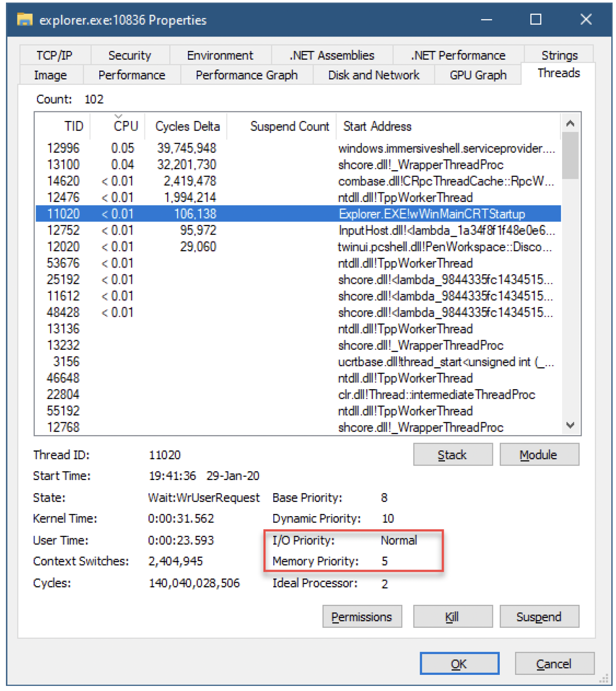The width and height of the screenshot is (616, 691).
Task: Select thread 48428 row
Action: point(298,312)
